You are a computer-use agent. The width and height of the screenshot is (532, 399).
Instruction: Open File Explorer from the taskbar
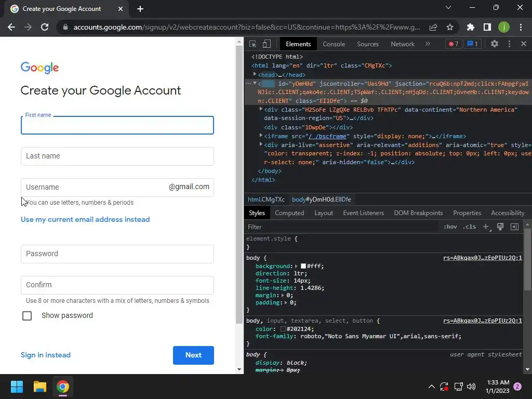(x=39, y=387)
